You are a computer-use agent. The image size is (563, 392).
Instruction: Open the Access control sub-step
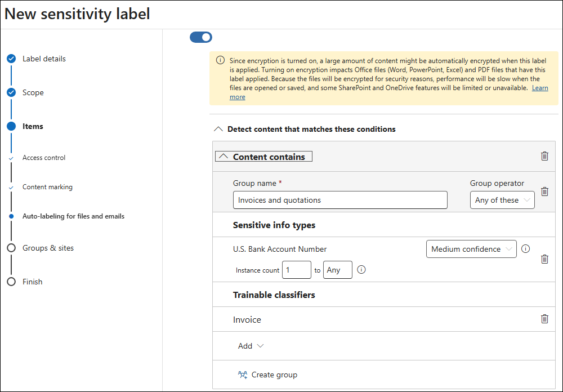(x=44, y=157)
